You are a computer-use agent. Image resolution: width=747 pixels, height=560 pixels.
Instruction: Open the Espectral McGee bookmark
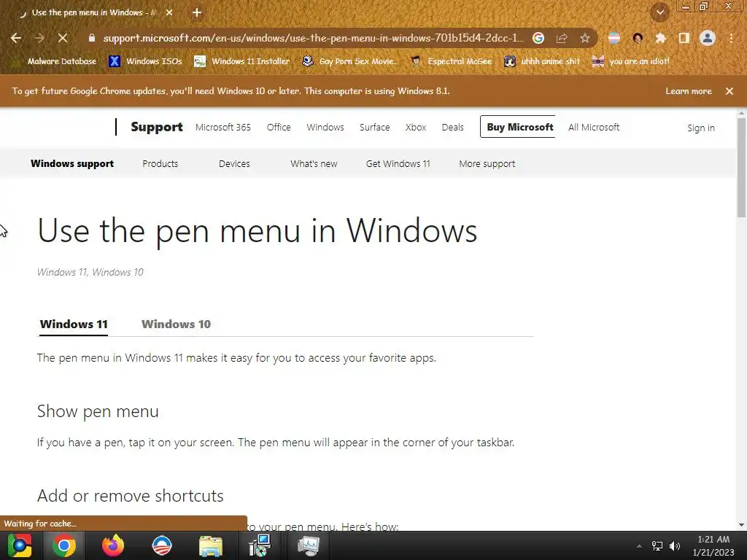coord(452,61)
